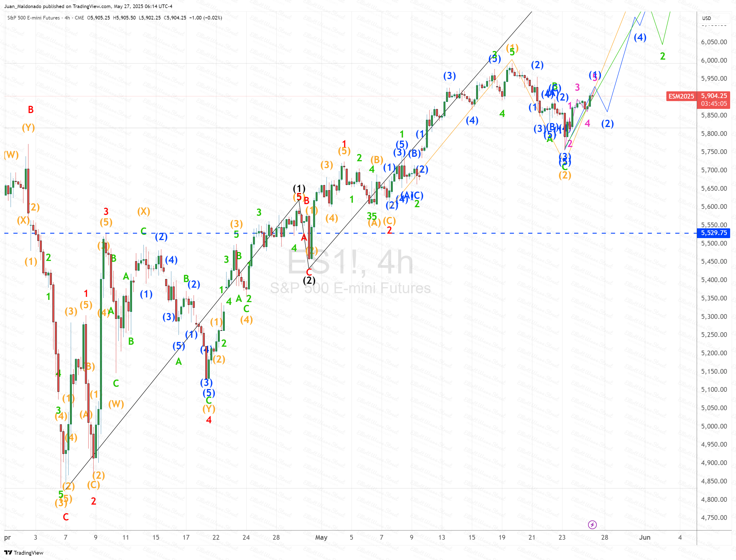Click the TradingView logo at bottom left
The height and width of the screenshot is (560, 736).
pyautogui.click(x=24, y=553)
